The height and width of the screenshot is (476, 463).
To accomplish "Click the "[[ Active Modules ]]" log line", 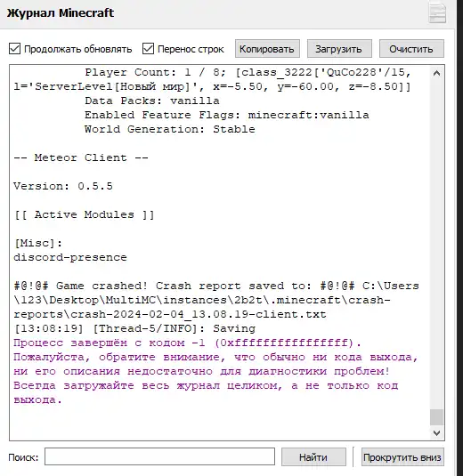I will (85, 214).
